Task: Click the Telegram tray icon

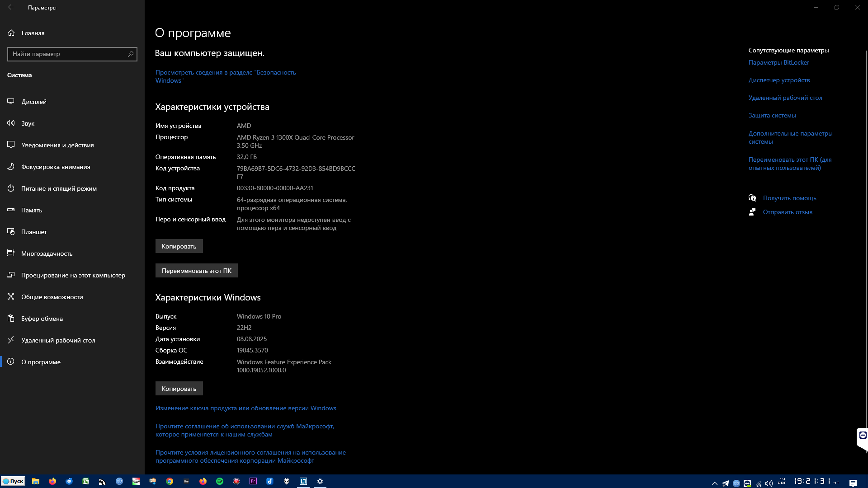Action: tap(726, 483)
